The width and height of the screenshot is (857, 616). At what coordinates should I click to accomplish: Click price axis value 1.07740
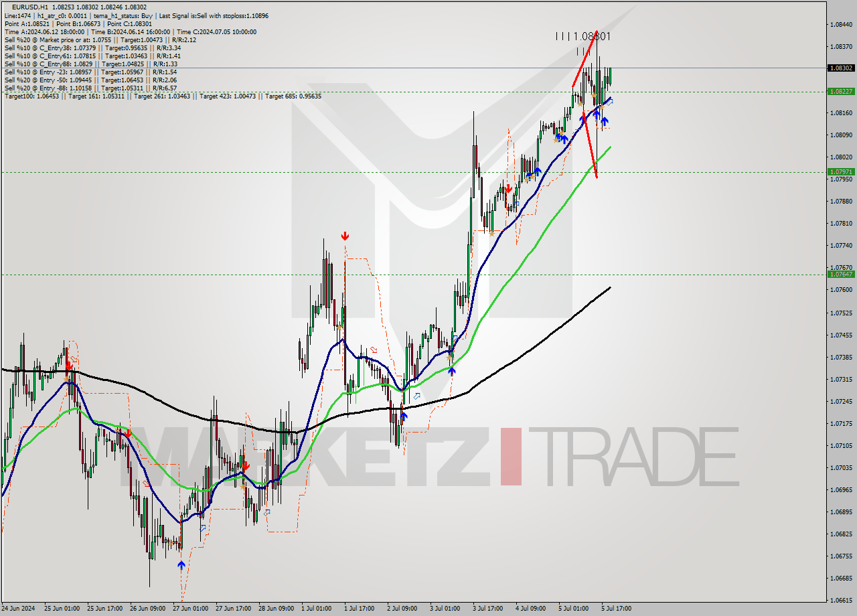click(841, 246)
